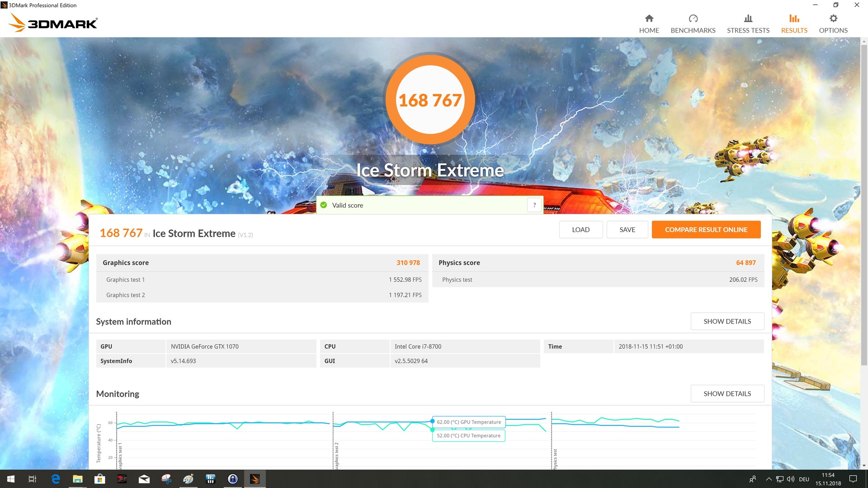Show hidden system tray icons
The height and width of the screenshot is (488, 868).
(x=769, y=479)
